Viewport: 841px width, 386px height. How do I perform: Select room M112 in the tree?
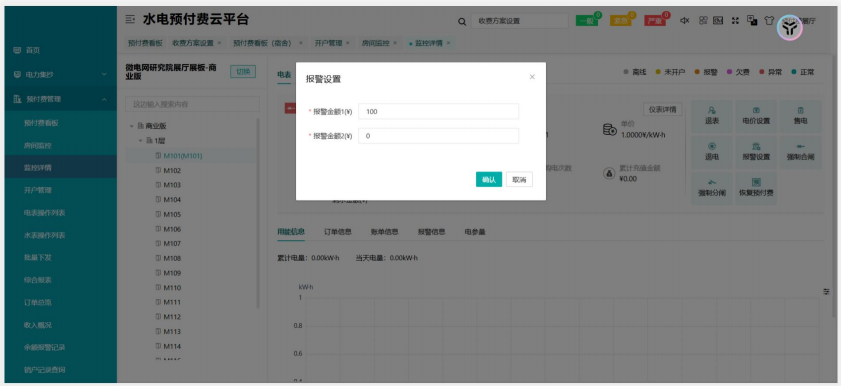172,317
